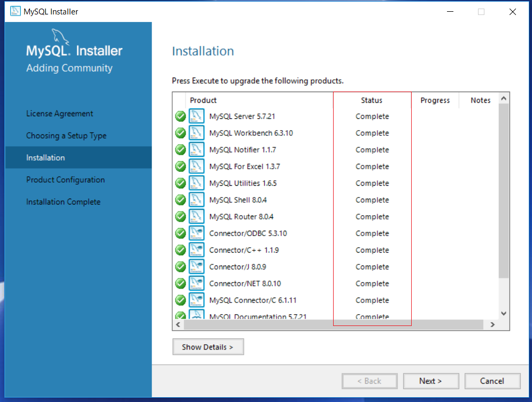Click the down arrow on the vertical scrollbar
The height and width of the screenshot is (402, 532).
503,313
